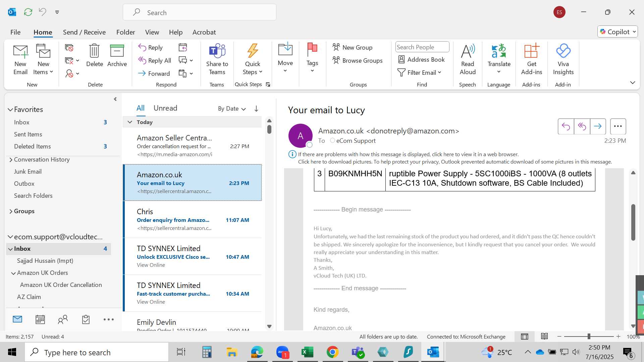Open Amazon Seller Central cancellation email
This screenshot has height=362, width=644.
click(193, 146)
